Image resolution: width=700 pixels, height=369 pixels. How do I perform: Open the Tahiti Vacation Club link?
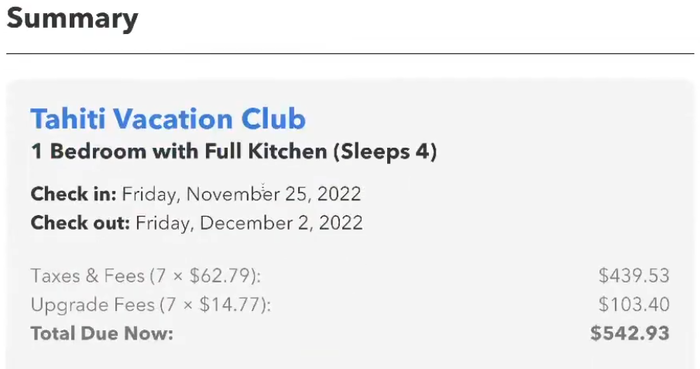[168, 119]
